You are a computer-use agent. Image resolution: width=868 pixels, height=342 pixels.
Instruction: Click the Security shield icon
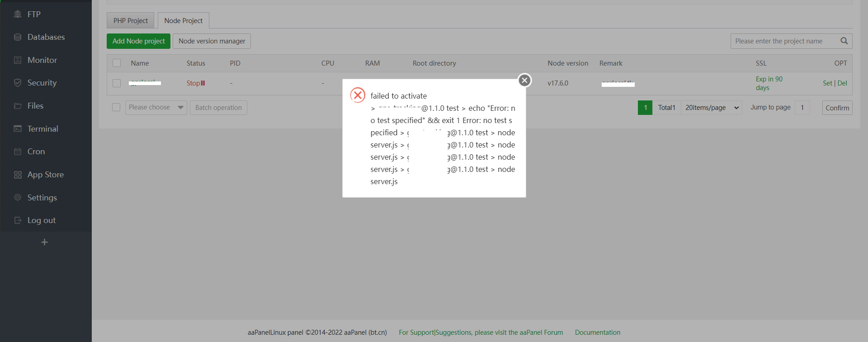click(x=18, y=83)
